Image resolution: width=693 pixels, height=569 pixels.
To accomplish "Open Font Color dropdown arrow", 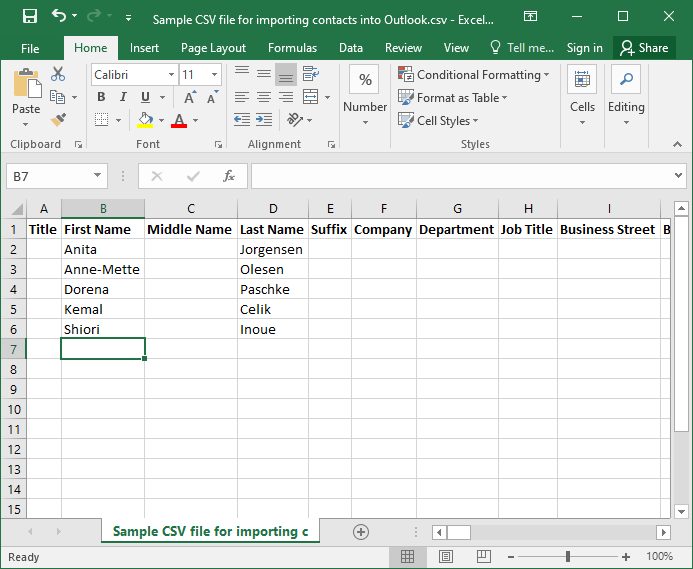I will pyautogui.click(x=195, y=120).
